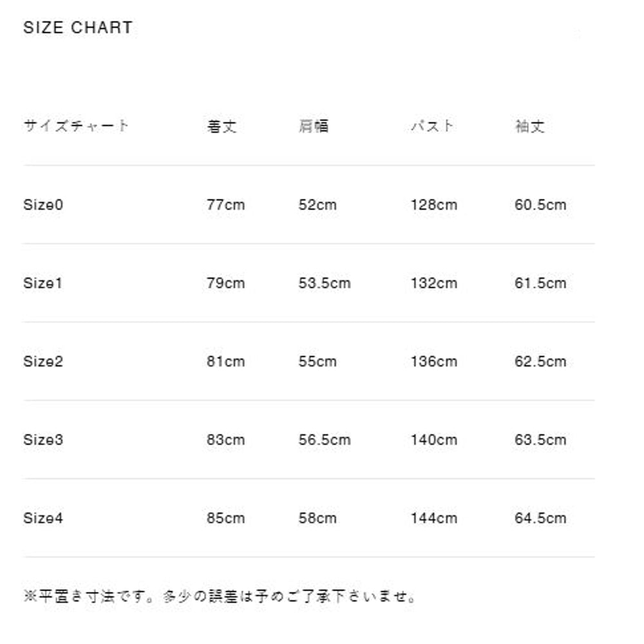Select the Size2 row label
The width and height of the screenshot is (644, 644).
click(x=44, y=361)
